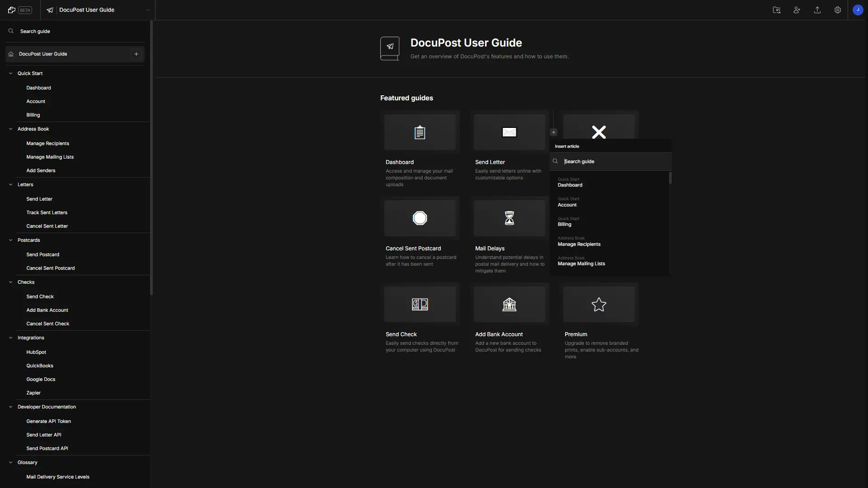This screenshot has height=488, width=868.
Task: Click the upload/share icon in top bar
Action: (817, 10)
